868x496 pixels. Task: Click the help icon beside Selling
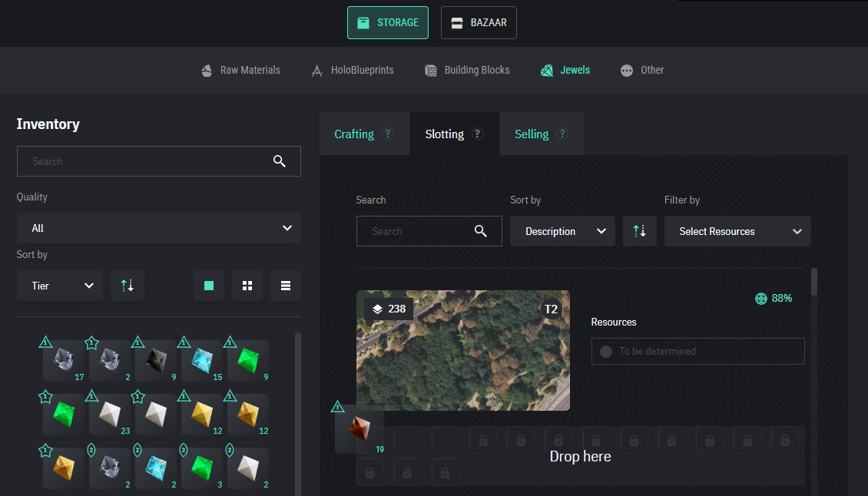[x=562, y=134]
